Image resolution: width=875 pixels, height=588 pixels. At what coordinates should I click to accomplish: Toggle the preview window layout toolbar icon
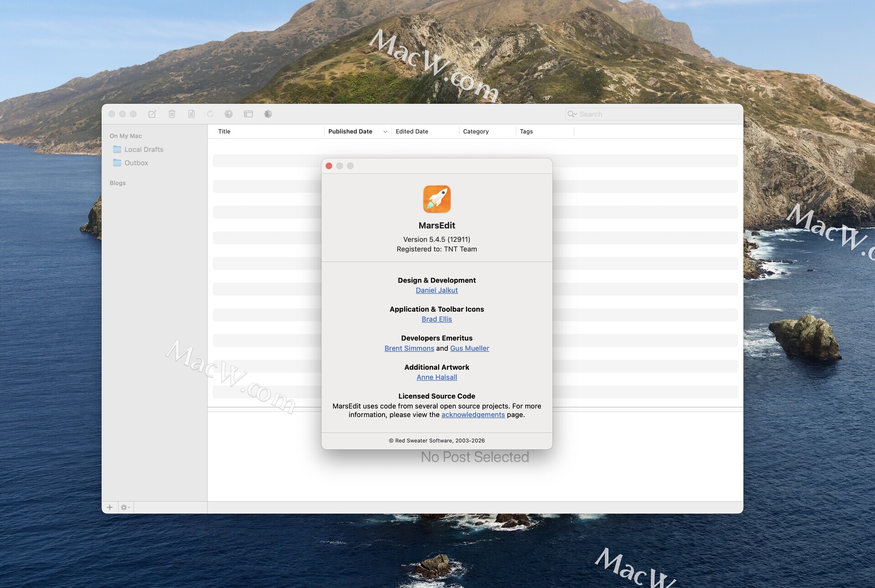[x=248, y=114]
